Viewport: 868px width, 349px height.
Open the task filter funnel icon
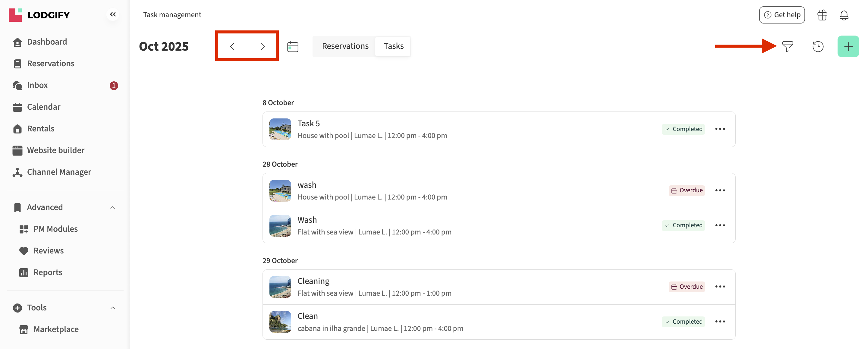(788, 46)
